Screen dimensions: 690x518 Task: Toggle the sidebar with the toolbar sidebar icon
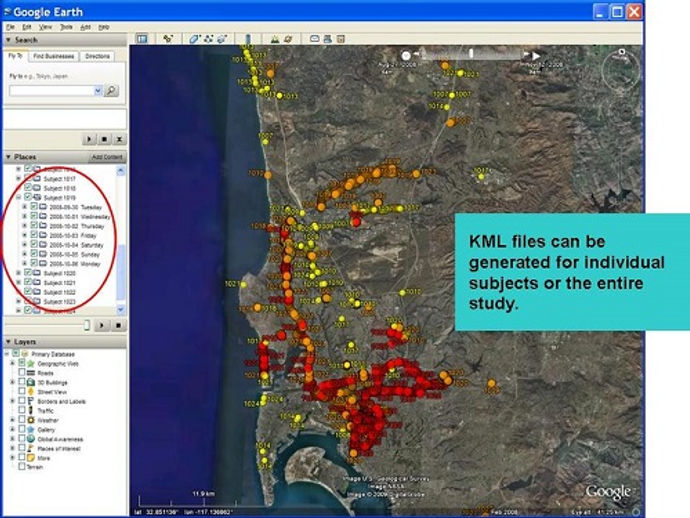[x=142, y=39]
